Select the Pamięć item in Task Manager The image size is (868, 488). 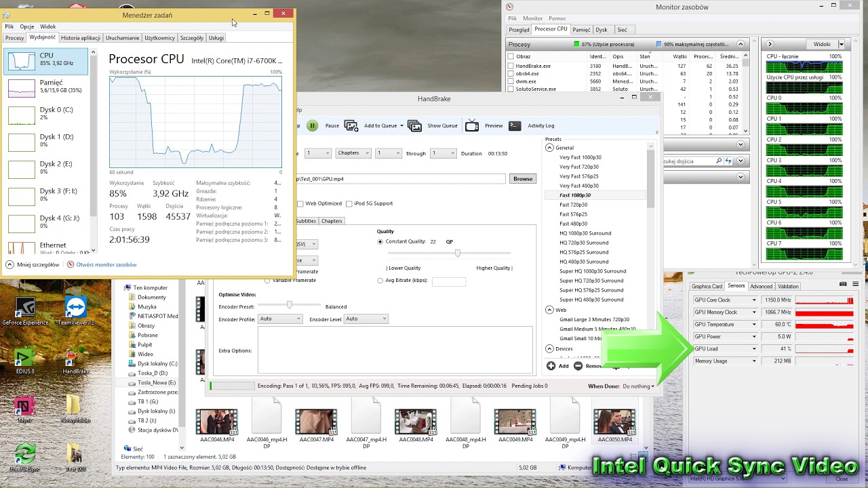pos(46,87)
